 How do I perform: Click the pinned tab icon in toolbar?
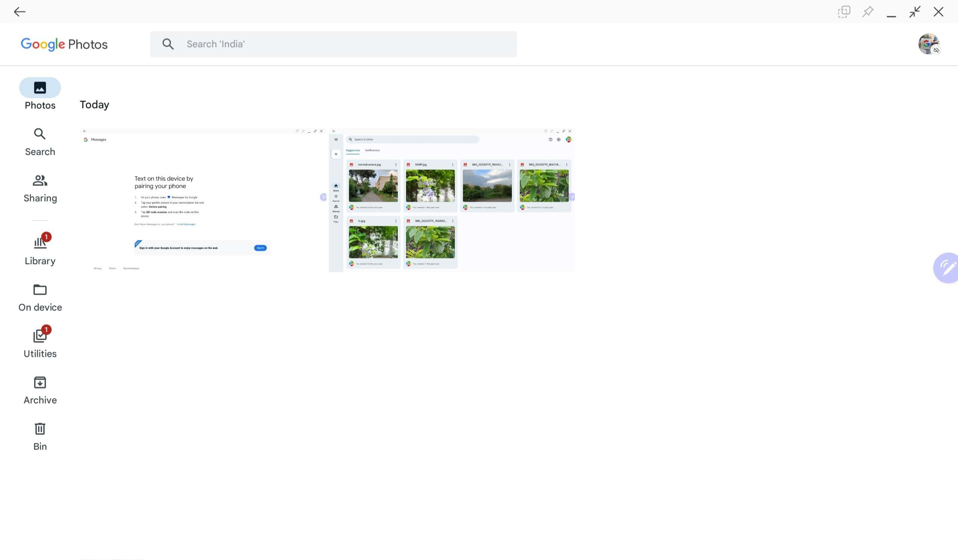pyautogui.click(x=867, y=12)
